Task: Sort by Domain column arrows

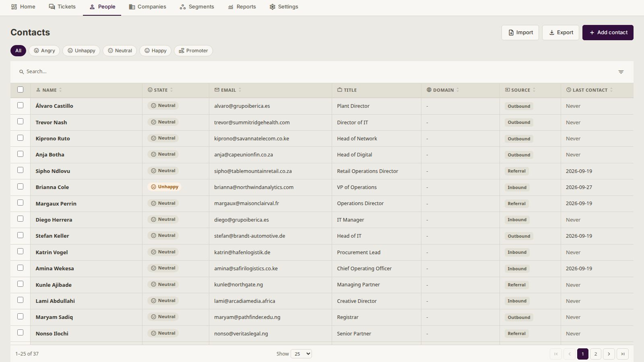Action: [458, 90]
